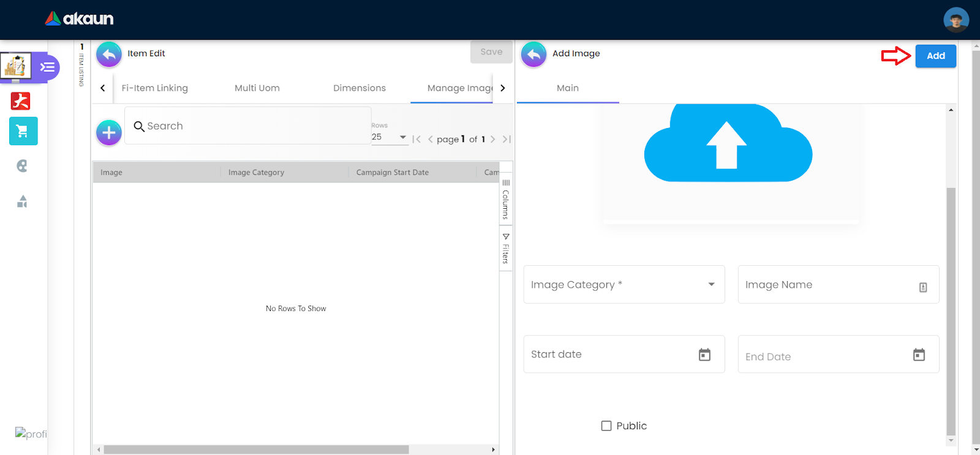Open the Filters side panel
Image resolution: width=980 pixels, height=455 pixels.
pyautogui.click(x=506, y=249)
